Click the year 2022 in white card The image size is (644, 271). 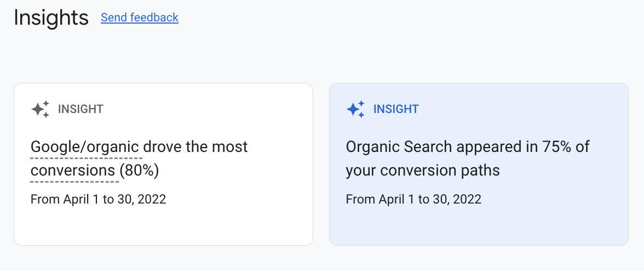tap(152, 199)
